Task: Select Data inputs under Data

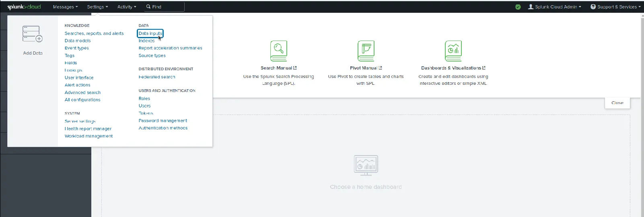Action: (x=150, y=33)
